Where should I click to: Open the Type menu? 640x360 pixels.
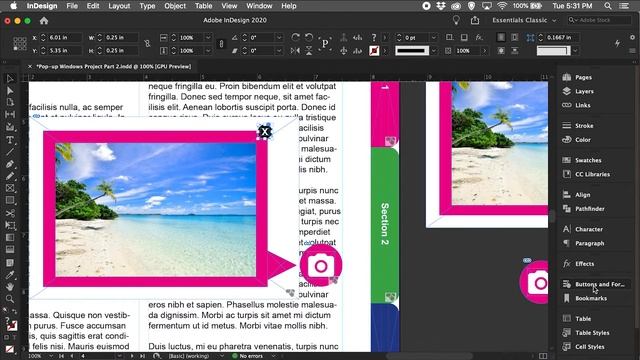147,6
